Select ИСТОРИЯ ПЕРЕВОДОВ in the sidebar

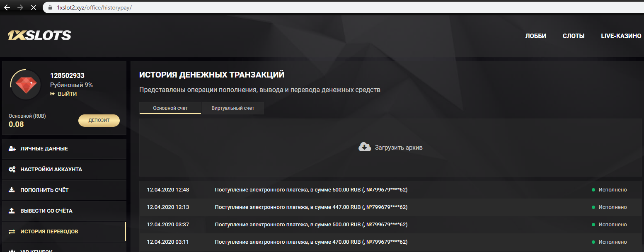(x=64, y=232)
